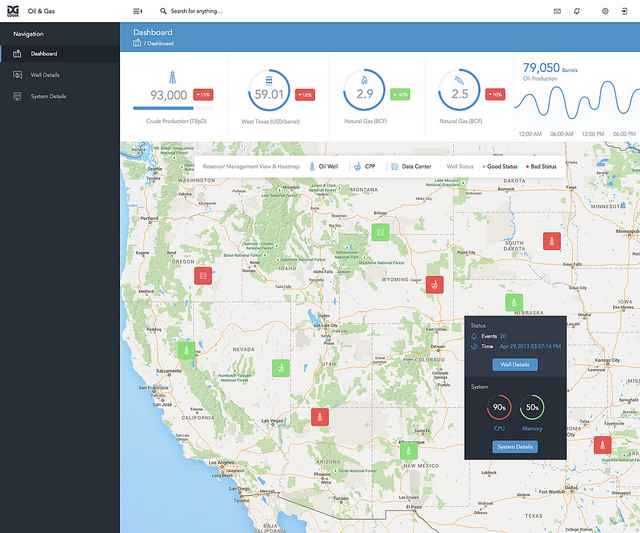Click the Well Details sidebar icon
The image size is (640, 533).
(18, 75)
